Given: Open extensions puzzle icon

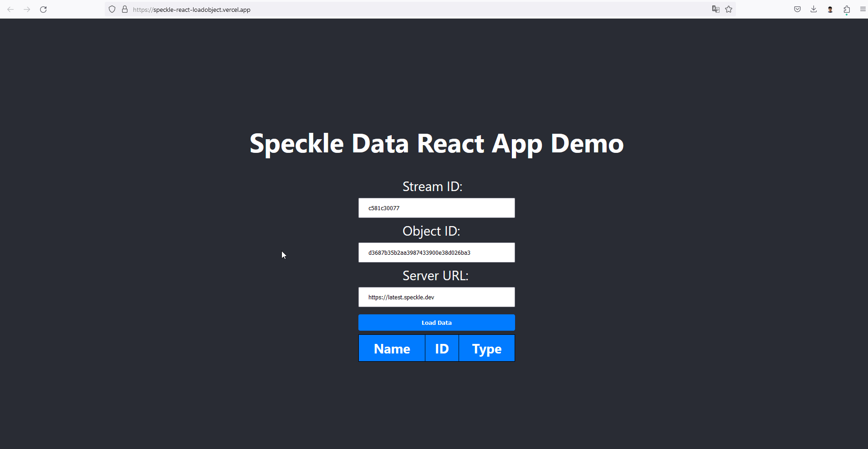Looking at the screenshot, I should pyautogui.click(x=847, y=9).
